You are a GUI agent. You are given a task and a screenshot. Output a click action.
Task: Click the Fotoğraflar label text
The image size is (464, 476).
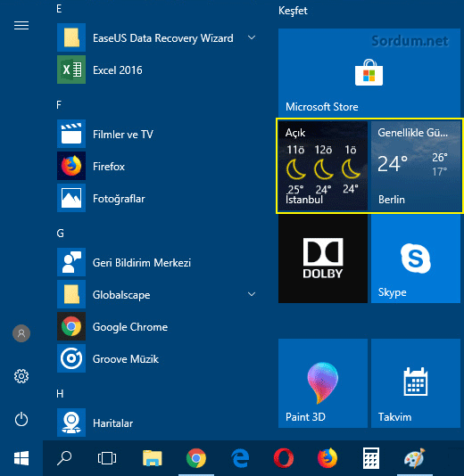tap(119, 199)
